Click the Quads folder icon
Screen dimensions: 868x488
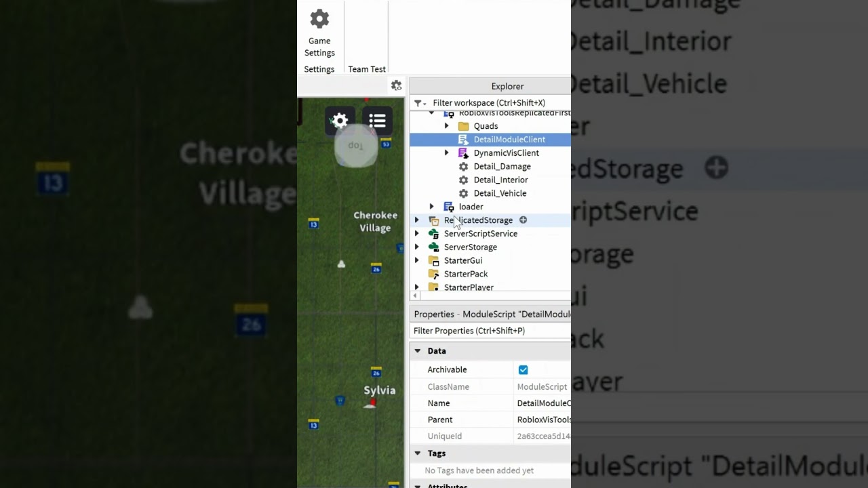point(464,126)
